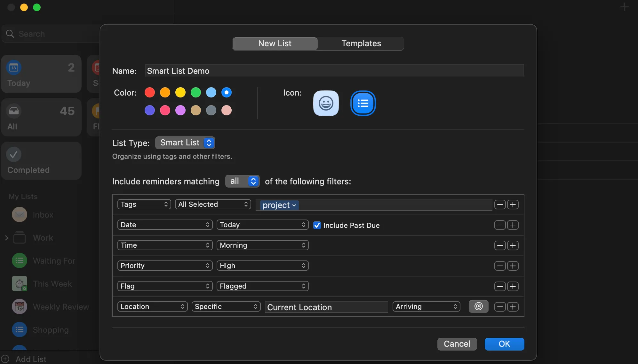This screenshot has width=638, height=364.
Task: Open the Waiting For list
Action: pyautogui.click(x=53, y=260)
